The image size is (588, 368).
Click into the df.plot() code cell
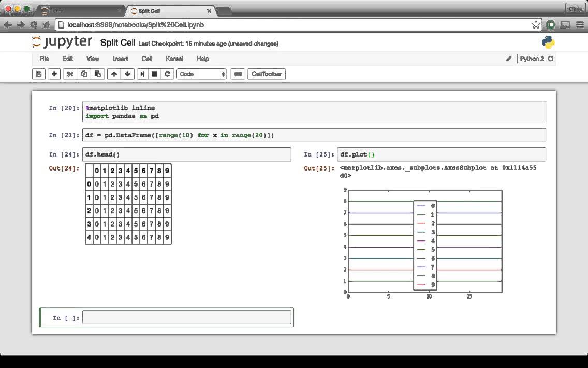pyautogui.click(x=441, y=154)
